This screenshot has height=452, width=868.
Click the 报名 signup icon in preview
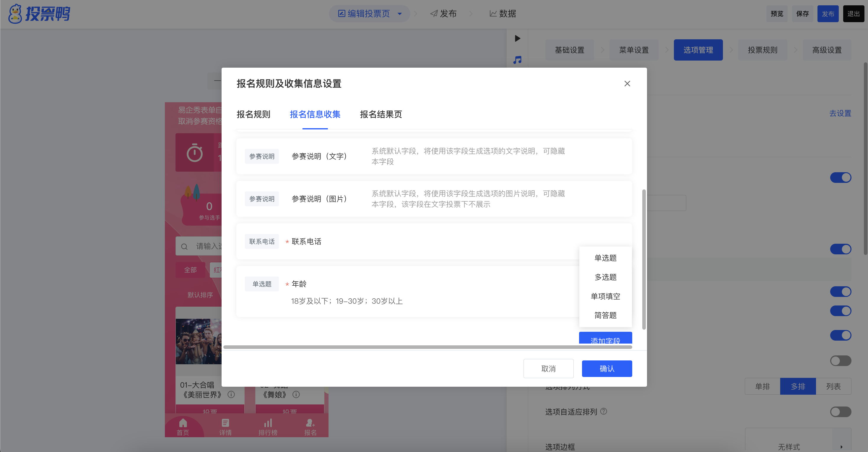coord(310,423)
